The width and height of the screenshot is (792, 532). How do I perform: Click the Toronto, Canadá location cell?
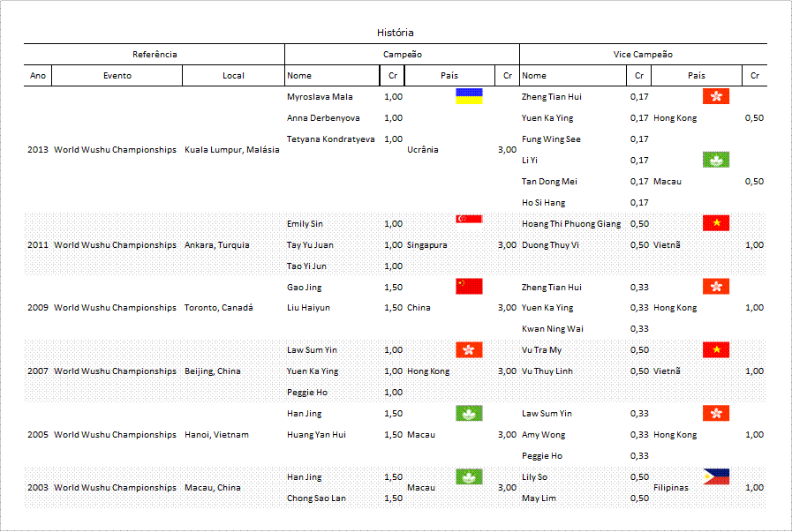(x=219, y=308)
